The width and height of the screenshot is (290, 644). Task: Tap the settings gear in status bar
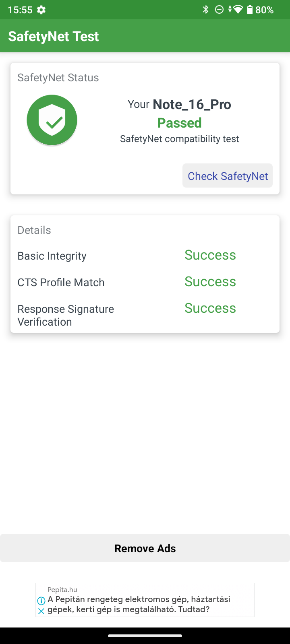(x=41, y=10)
